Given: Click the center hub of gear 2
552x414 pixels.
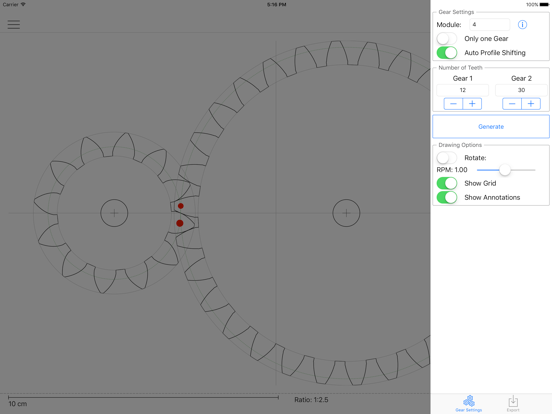Looking at the screenshot, I should (346, 213).
